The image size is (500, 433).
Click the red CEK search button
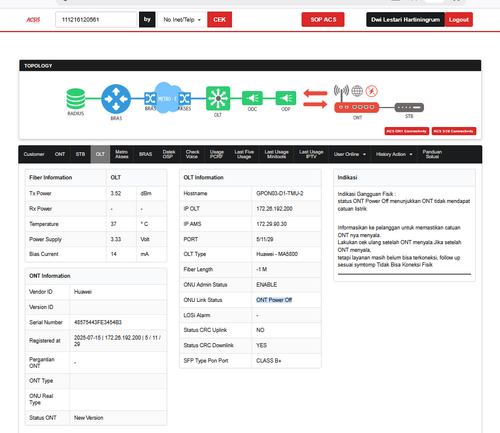click(219, 20)
